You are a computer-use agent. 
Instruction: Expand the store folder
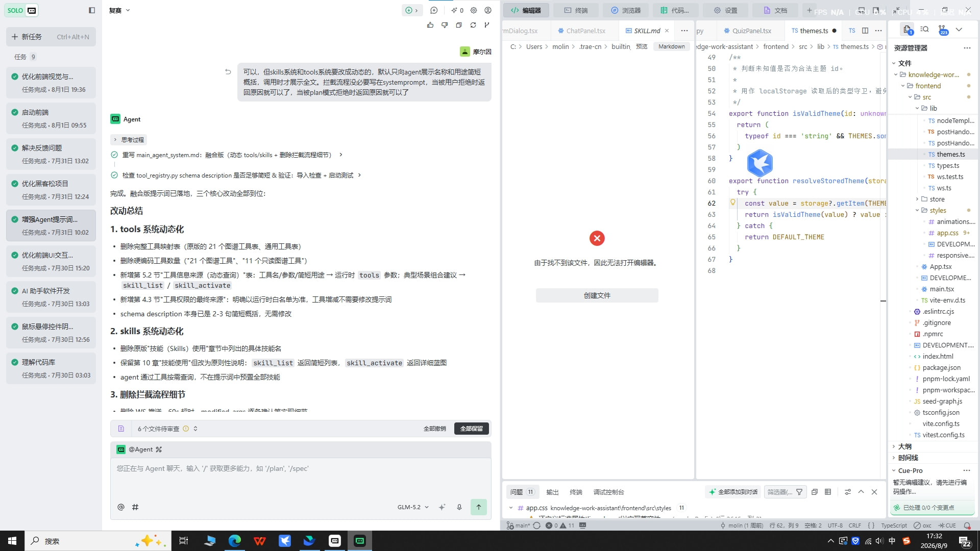917,199
